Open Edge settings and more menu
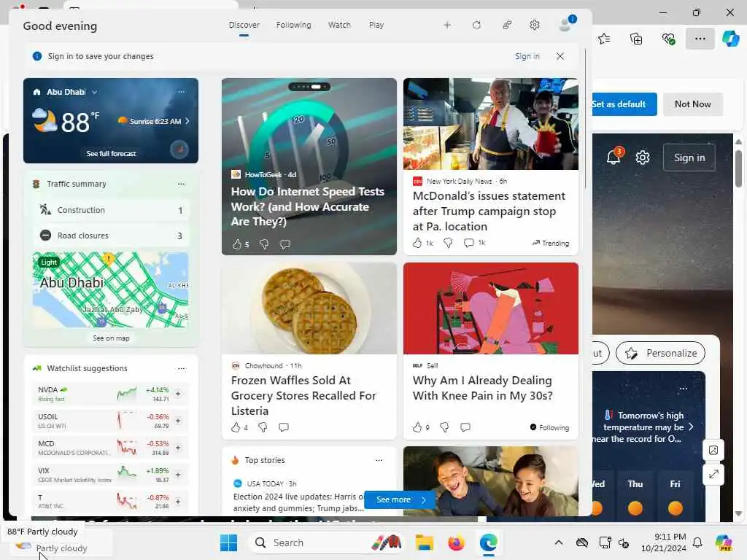This screenshot has height=560, width=747. pyautogui.click(x=700, y=39)
